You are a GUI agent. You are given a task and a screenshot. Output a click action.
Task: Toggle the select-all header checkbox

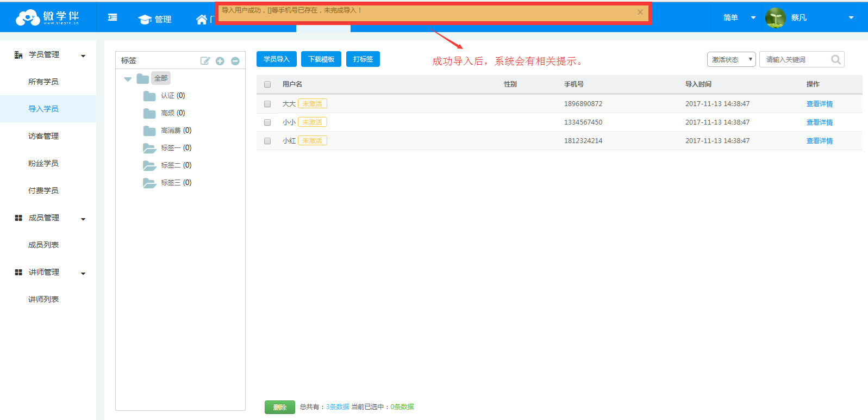click(x=267, y=84)
